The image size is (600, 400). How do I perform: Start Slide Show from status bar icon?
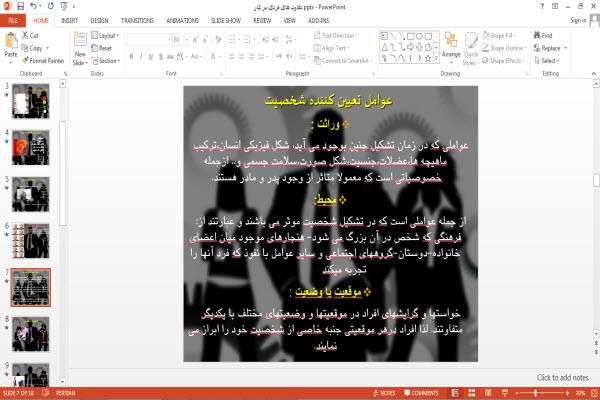(505, 393)
